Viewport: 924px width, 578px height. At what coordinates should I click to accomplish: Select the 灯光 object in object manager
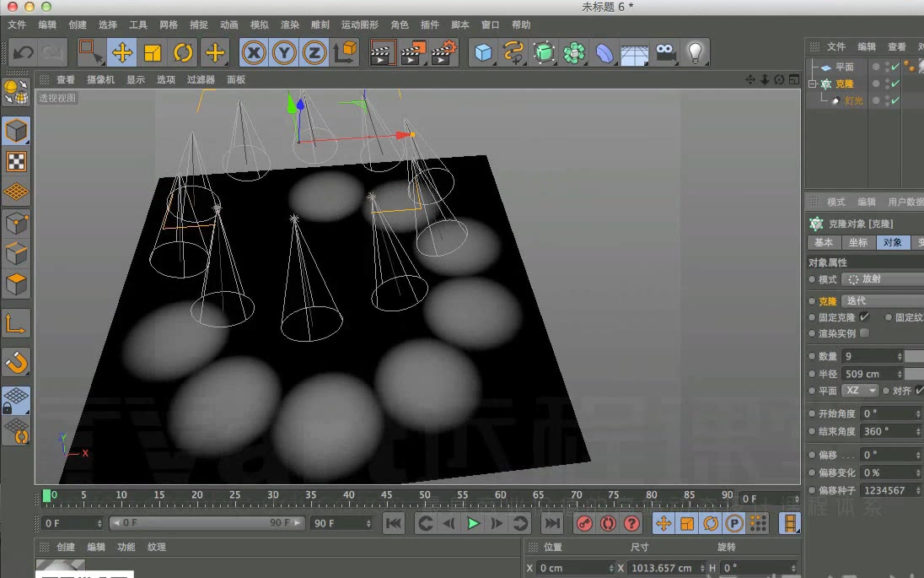(x=853, y=101)
